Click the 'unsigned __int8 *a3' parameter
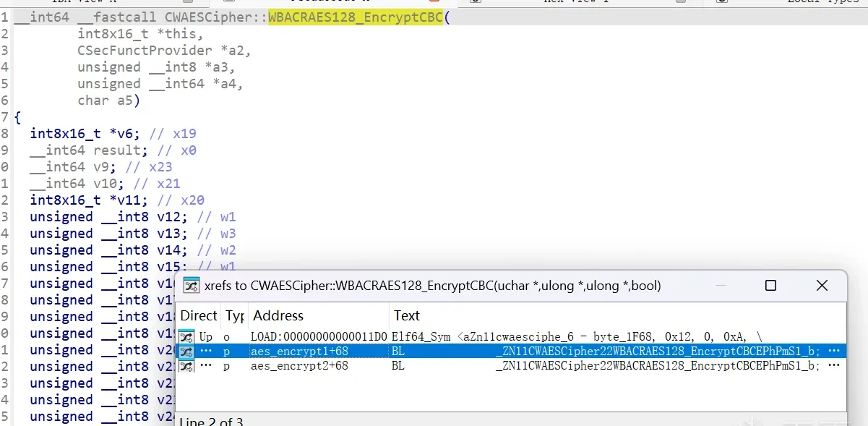 coord(157,67)
